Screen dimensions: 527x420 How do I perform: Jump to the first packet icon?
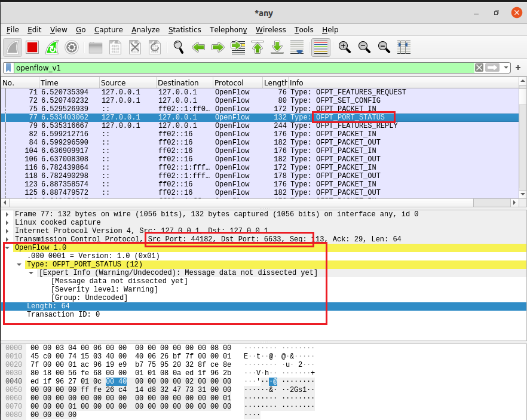pos(258,47)
